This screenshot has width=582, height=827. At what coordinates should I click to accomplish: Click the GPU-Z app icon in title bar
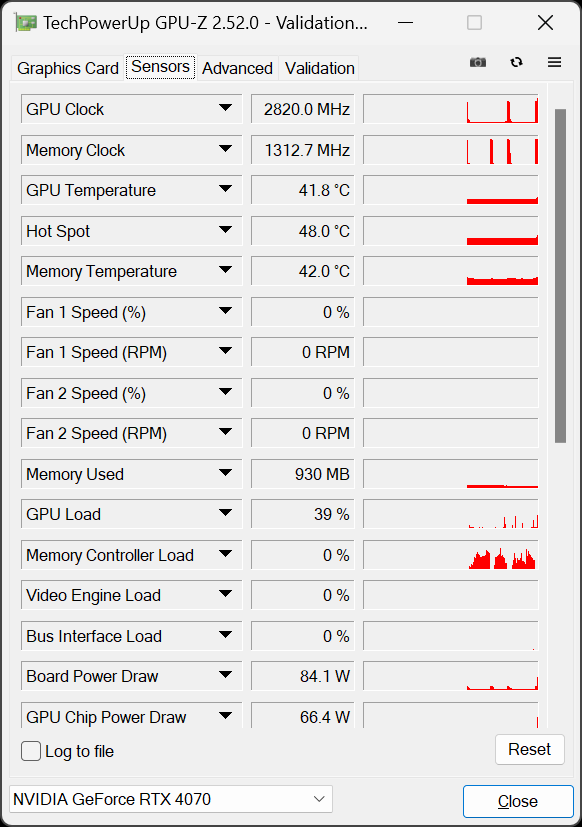coord(26,23)
